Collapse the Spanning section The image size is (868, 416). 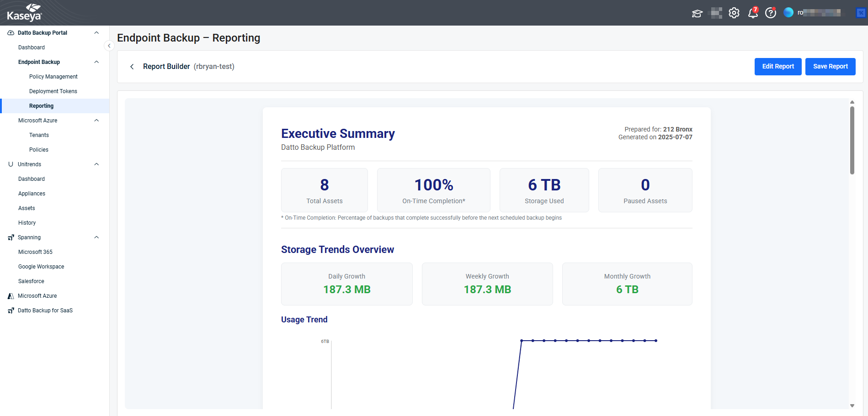click(x=96, y=237)
